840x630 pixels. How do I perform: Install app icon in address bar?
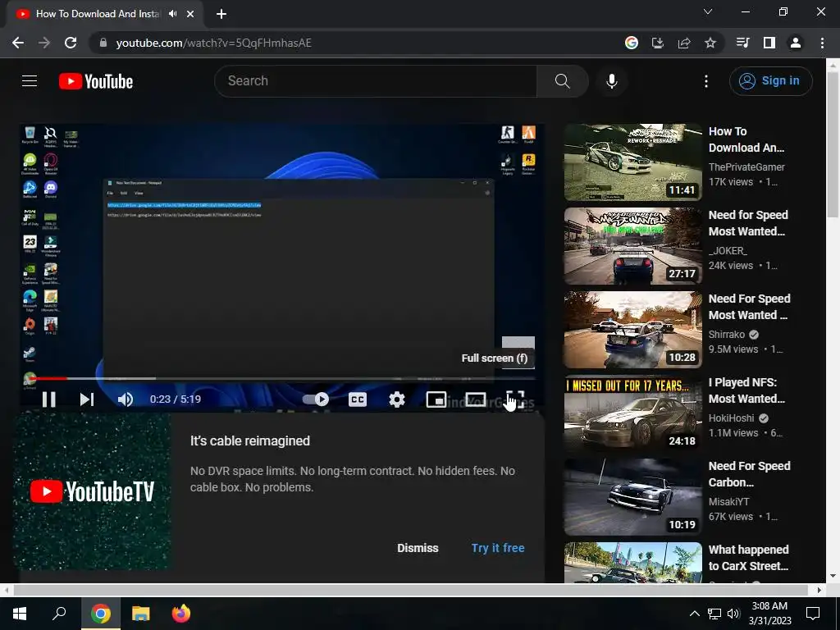pos(657,43)
